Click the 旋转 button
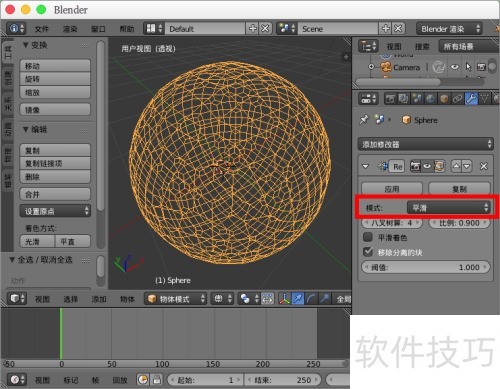Image resolution: width=500 pixels, height=389 pixels. point(55,79)
